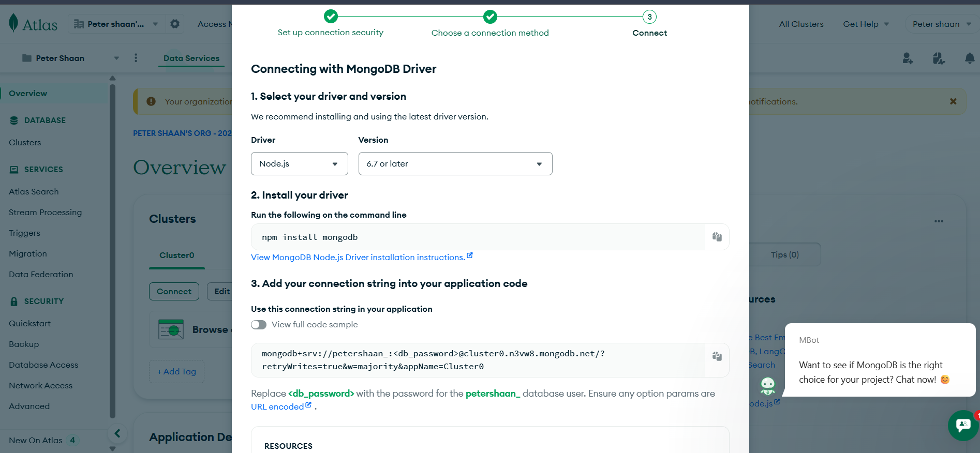Screen dimensions: 980x453
Task: Open the Peter shaan user menu
Action: (942, 24)
